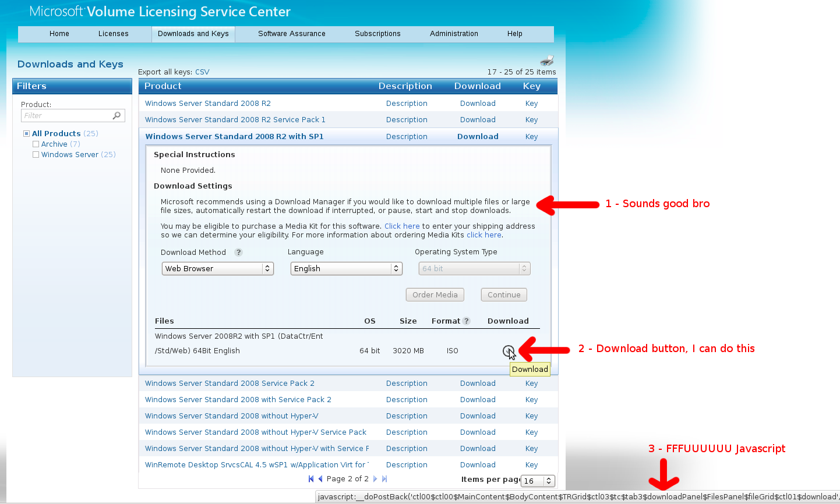This screenshot has width=840, height=504.
Task: Open the Operating System Type dropdown
Action: [474, 268]
